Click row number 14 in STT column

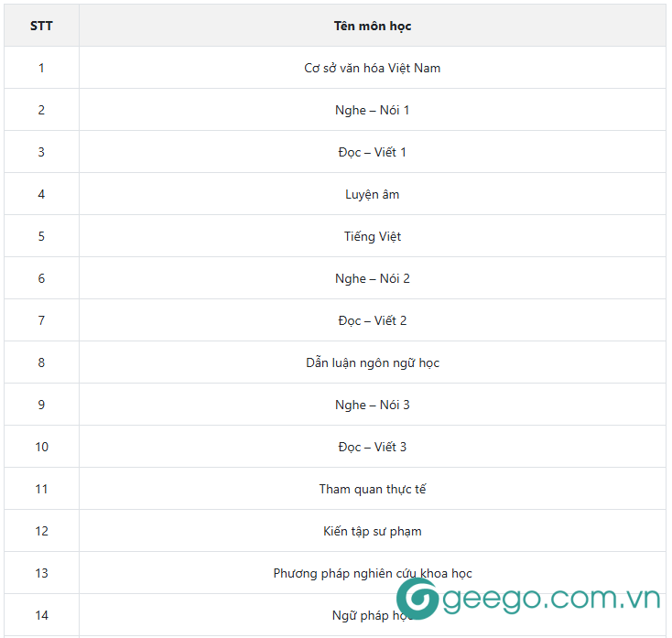point(41,615)
